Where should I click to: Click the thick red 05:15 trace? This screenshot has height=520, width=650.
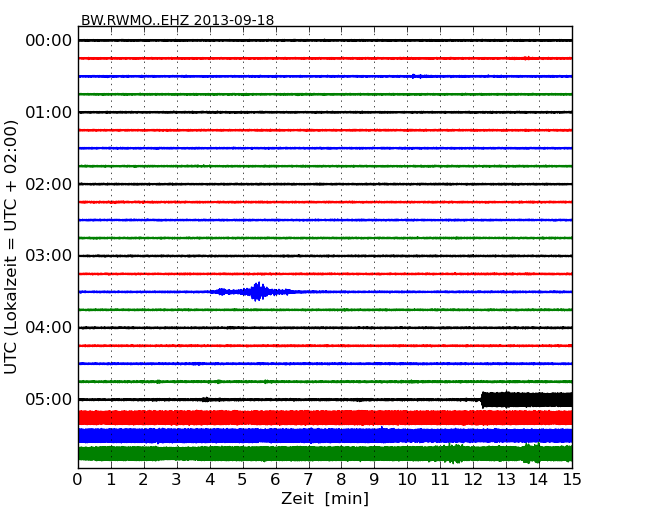(x=325, y=418)
